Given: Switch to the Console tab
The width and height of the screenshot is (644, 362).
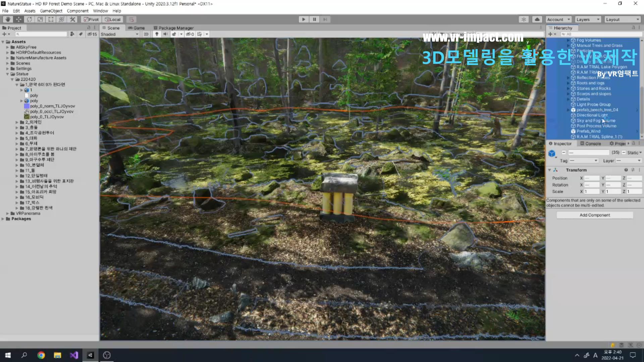Looking at the screenshot, I should click(x=590, y=143).
